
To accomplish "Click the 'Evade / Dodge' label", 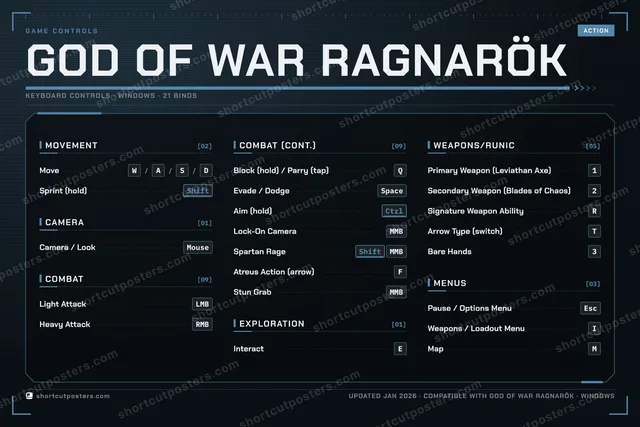I will (261, 191).
